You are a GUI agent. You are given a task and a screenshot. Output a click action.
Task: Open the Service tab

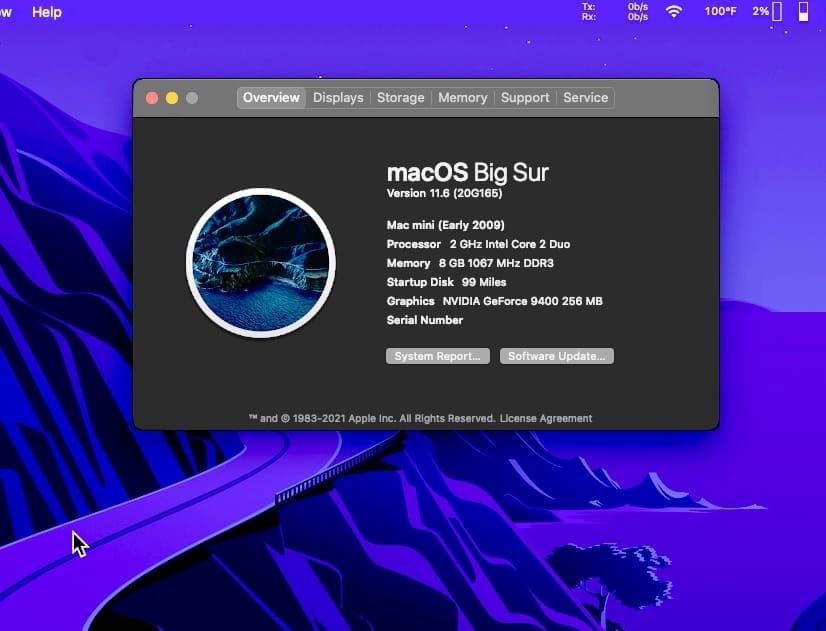pos(585,98)
